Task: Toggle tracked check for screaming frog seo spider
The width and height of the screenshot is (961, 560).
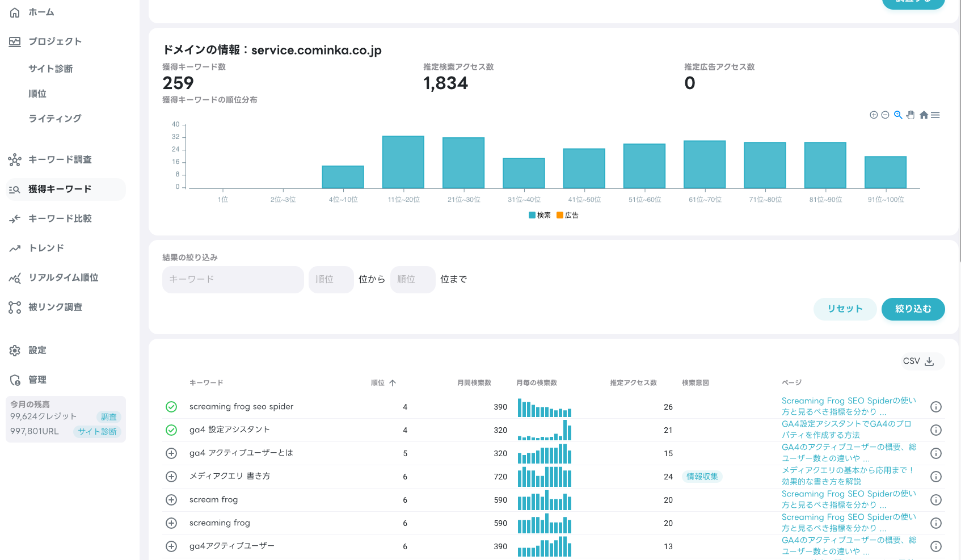Action: click(171, 407)
